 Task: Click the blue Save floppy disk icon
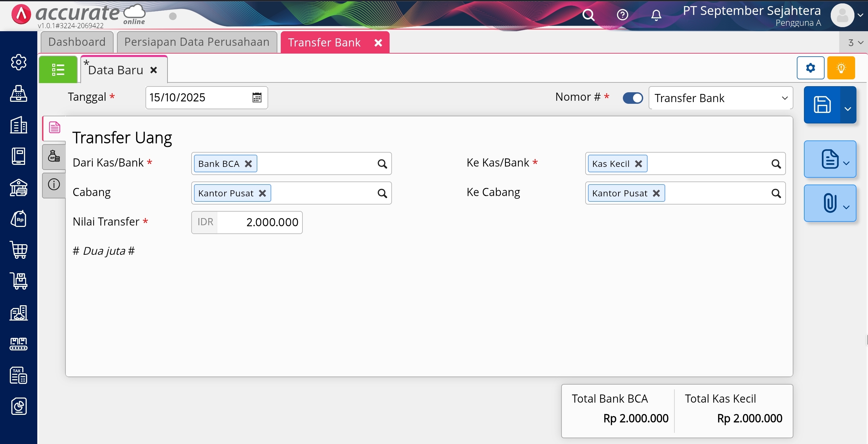click(822, 104)
